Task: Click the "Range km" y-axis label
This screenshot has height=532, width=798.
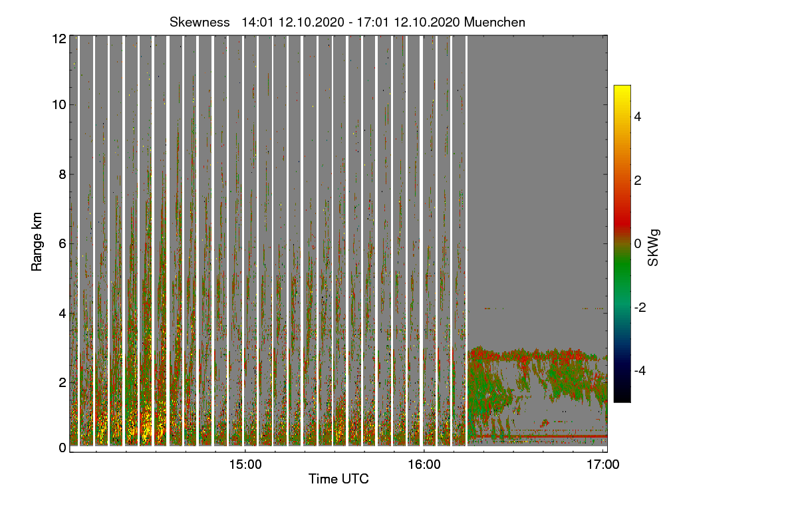Action: click(37, 242)
